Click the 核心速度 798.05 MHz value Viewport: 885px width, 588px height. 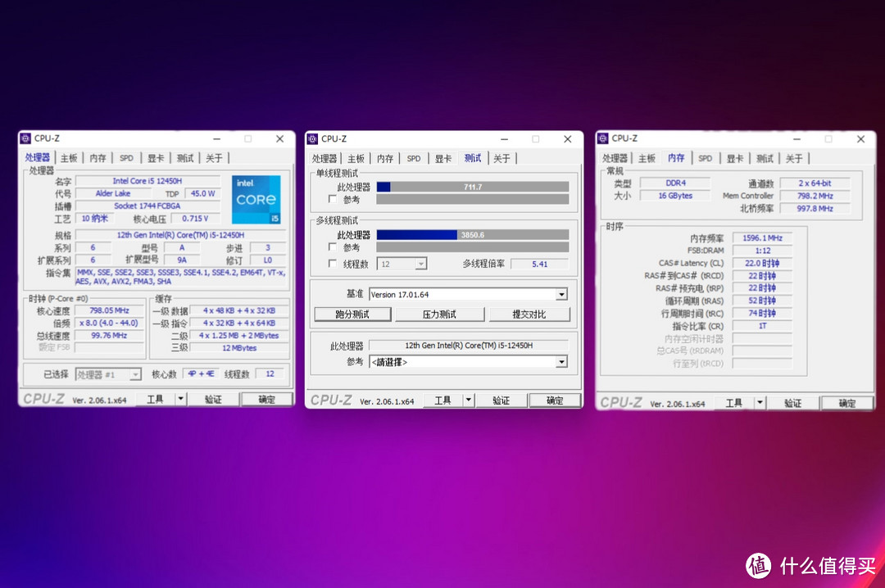click(x=110, y=310)
